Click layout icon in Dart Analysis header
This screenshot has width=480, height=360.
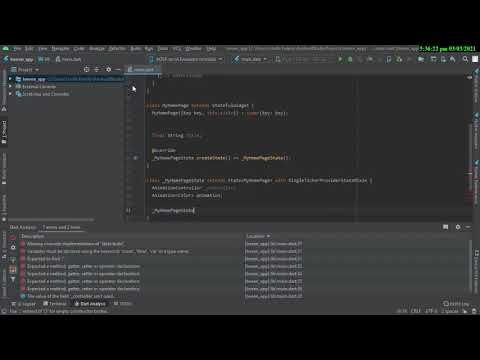(x=445, y=227)
